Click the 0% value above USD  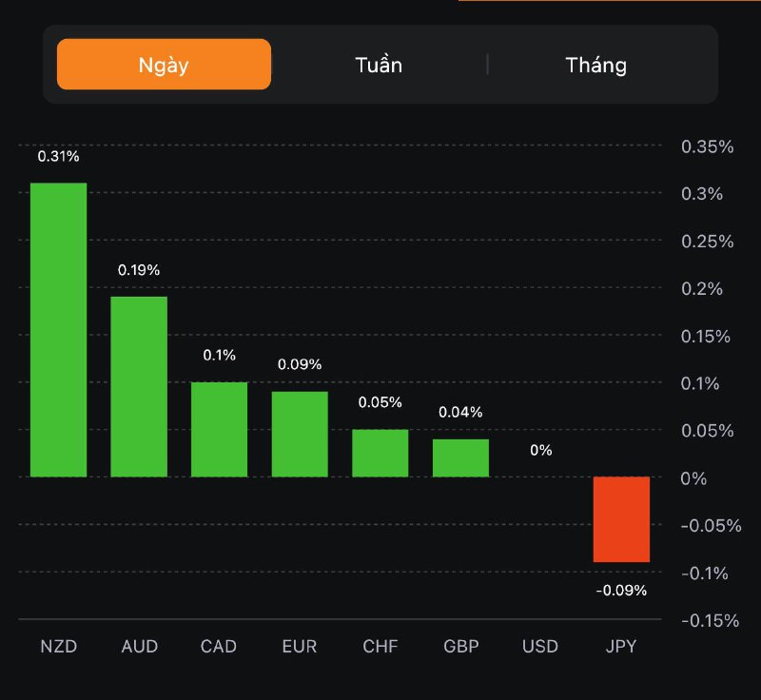(540, 450)
